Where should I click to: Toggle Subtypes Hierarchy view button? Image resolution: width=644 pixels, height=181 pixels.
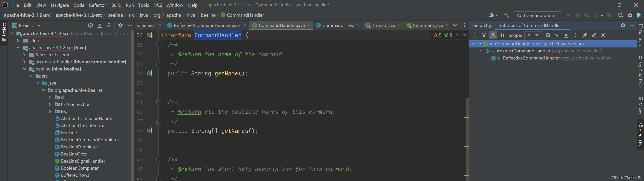(493, 35)
